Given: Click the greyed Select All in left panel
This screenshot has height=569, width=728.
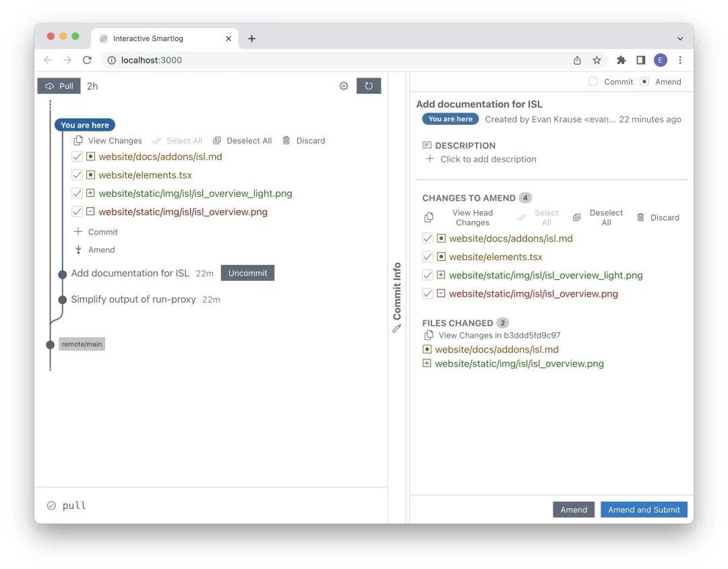Looking at the screenshot, I should pos(177,140).
